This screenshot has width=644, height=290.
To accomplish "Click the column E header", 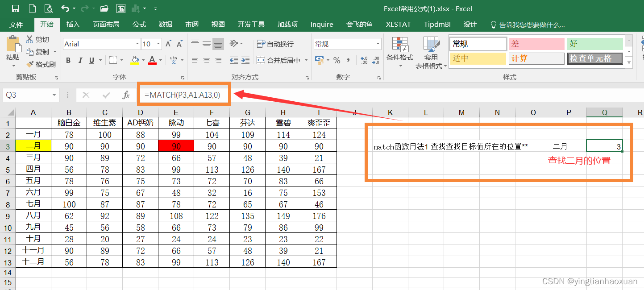I will click(176, 112).
